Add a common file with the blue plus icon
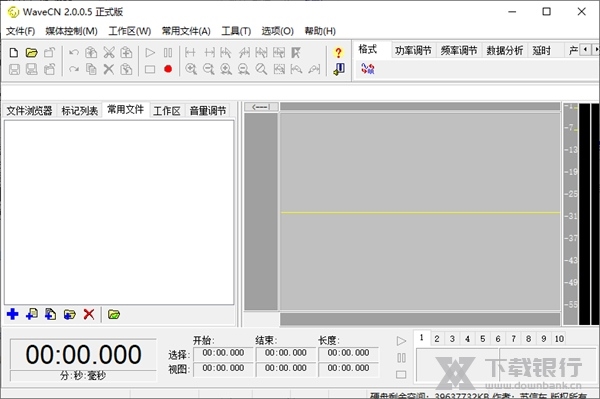 tap(13, 314)
